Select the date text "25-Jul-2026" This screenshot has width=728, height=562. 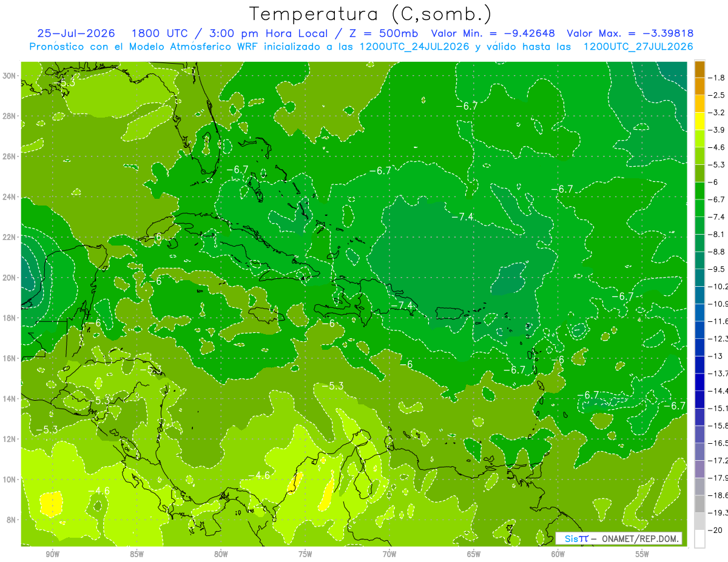(77, 33)
